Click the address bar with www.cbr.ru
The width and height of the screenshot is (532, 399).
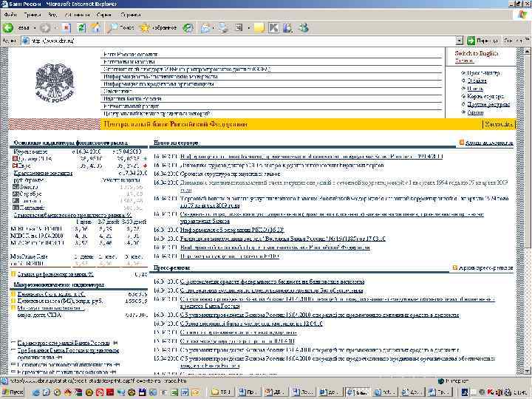[x=237, y=41]
